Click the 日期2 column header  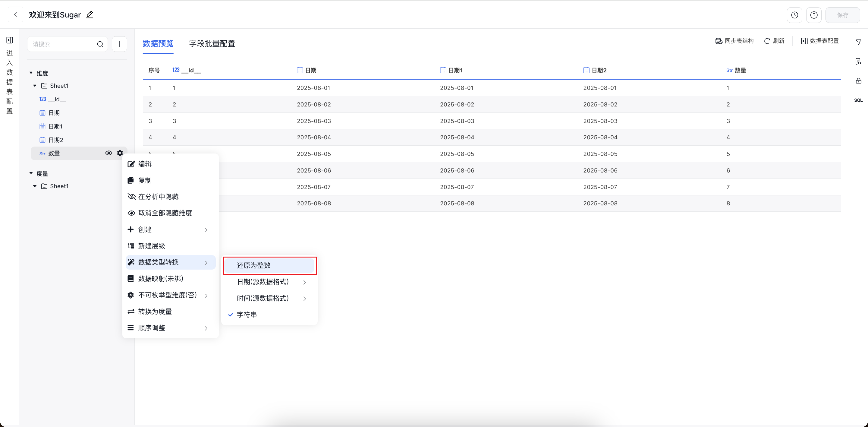595,70
